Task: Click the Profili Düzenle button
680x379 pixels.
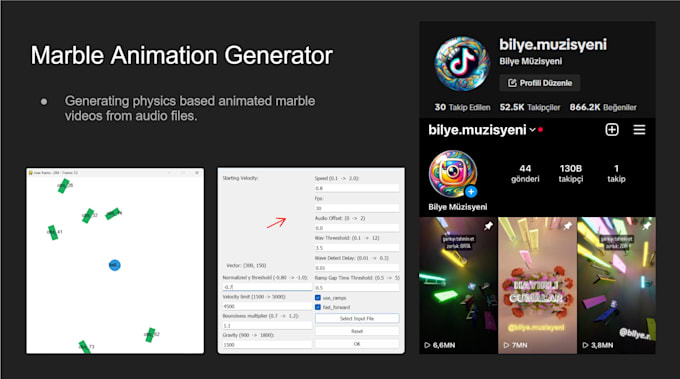Action: (x=540, y=83)
